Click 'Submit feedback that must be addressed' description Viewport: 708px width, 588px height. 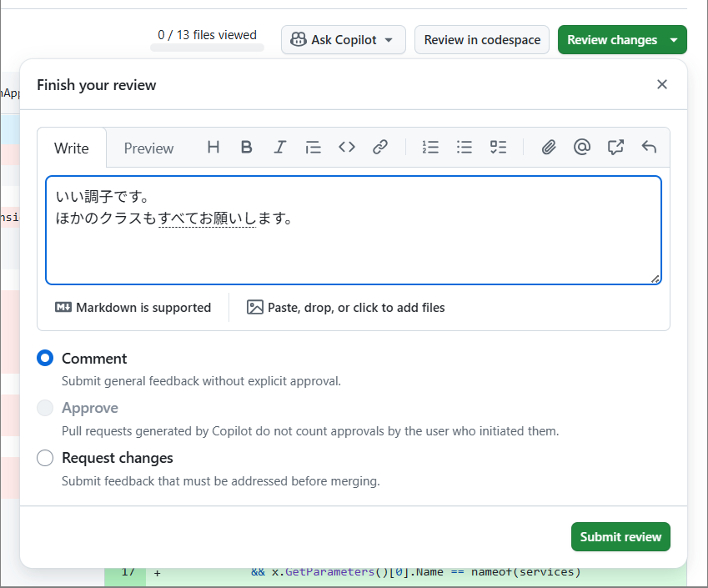click(x=221, y=481)
